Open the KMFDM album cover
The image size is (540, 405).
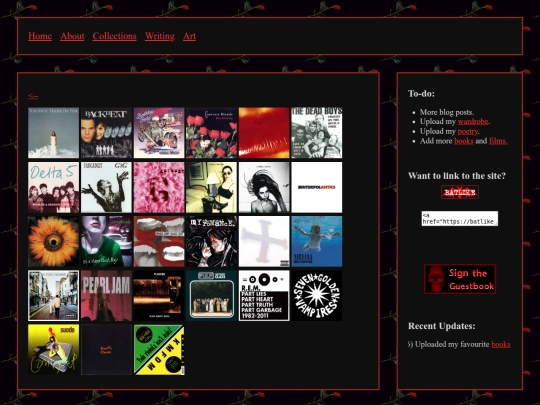click(x=159, y=350)
